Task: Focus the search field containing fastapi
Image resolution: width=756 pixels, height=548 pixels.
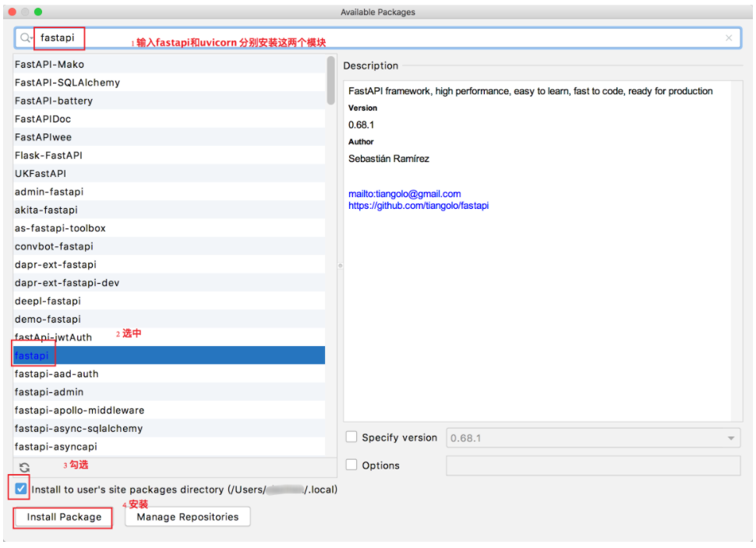Action: tap(376, 37)
